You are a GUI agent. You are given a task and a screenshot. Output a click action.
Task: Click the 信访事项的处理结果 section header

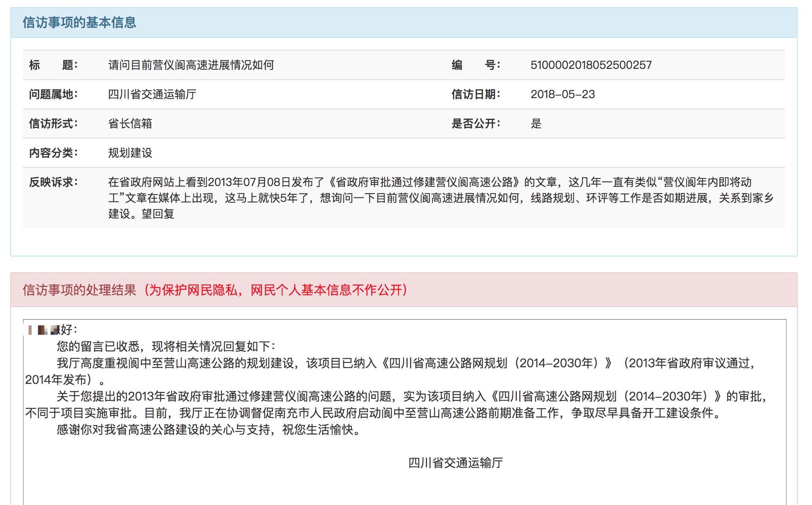(79, 289)
